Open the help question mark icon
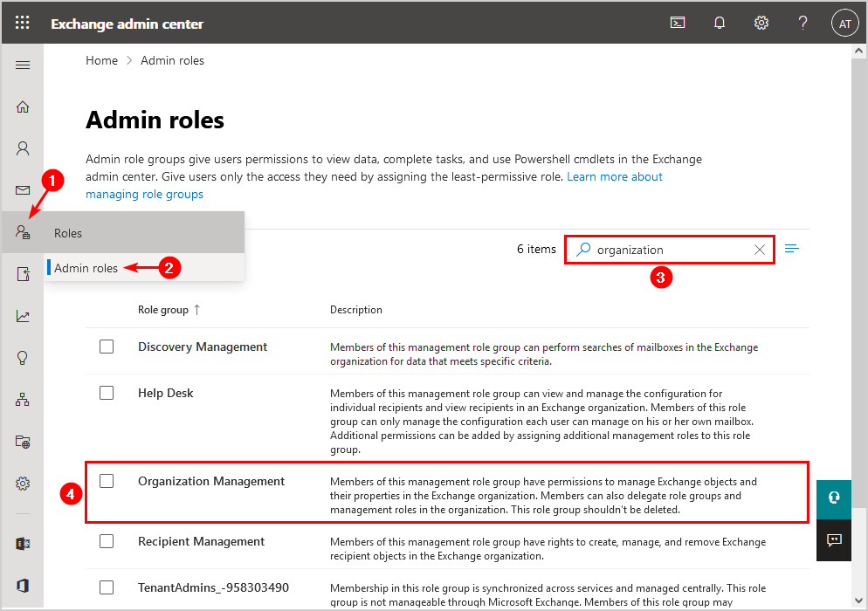Image resolution: width=868 pixels, height=611 pixels. click(x=803, y=23)
